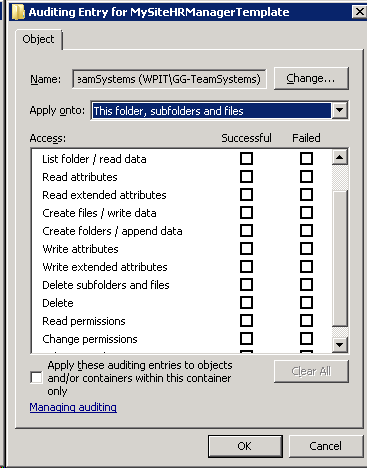Enable Failed for Change permissions
This screenshot has width=367, height=468.
click(x=306, y=339)
